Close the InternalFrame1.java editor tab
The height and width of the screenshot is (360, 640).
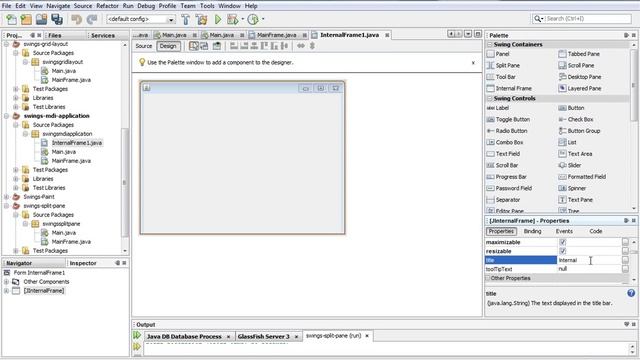pyautogui.click(x=387, y=35)
